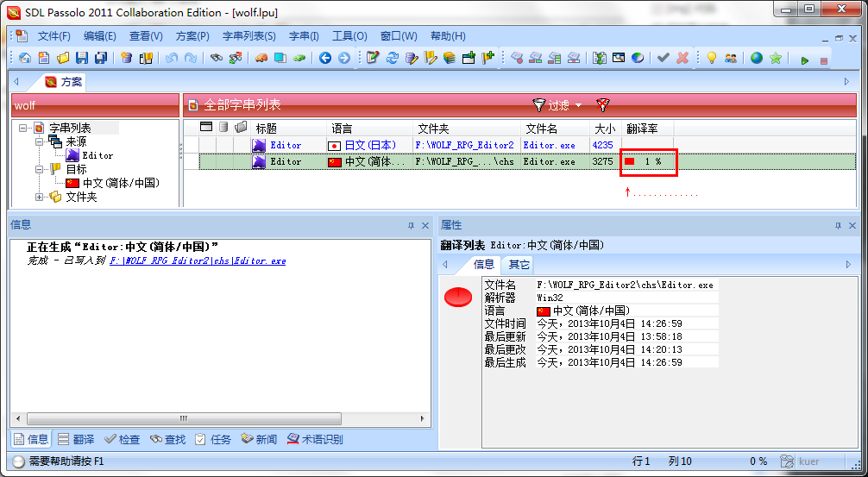Screen dimensions: 868x477
Task: Click the binoculars Find icon
Action: (217, 58)
